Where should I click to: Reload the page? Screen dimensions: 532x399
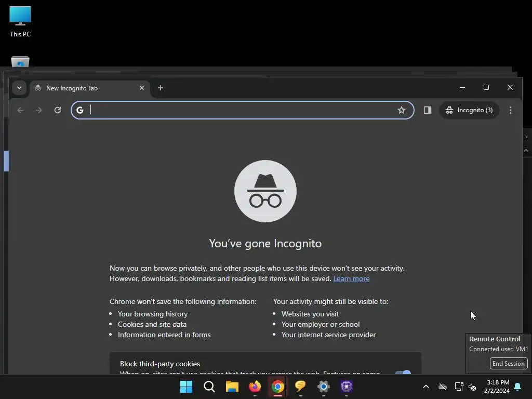(58, 110)
